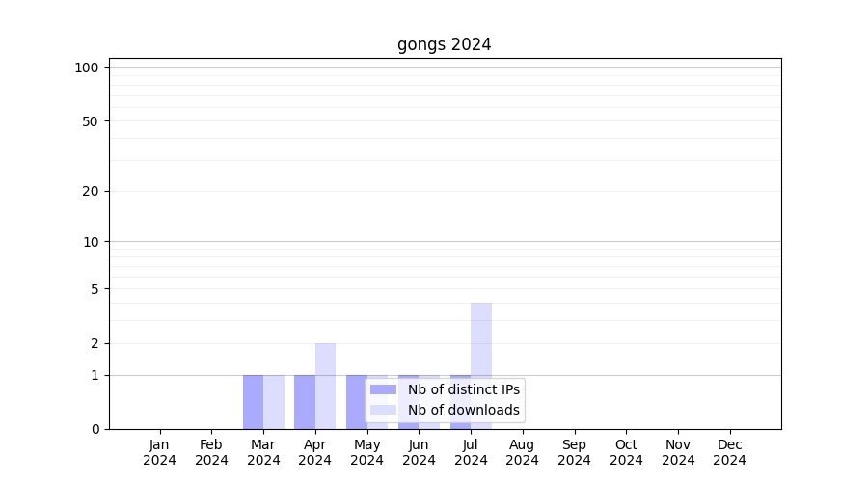Pick the Jan 2024 x-axis label

pos(160,452)
